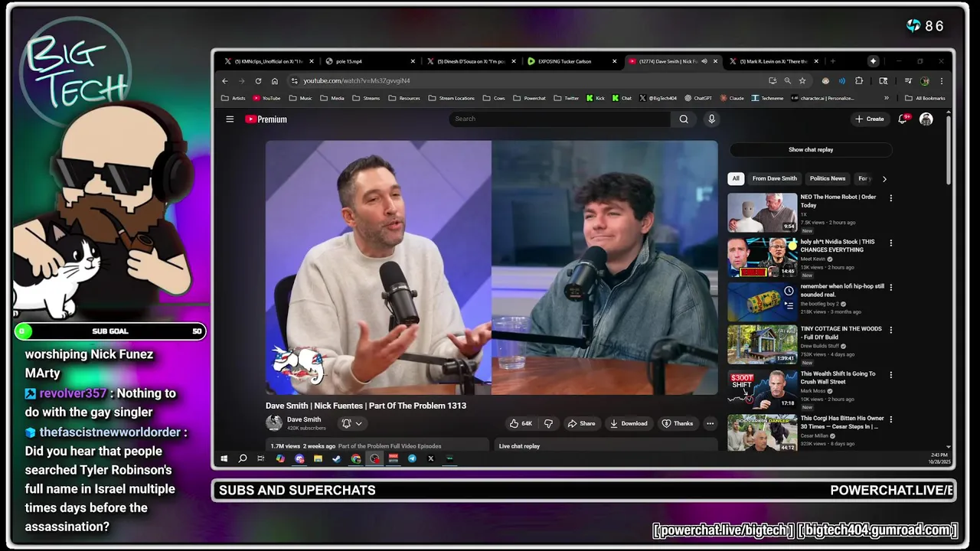The height and width of the screenshot is (551, 980).
Task: Open options for Nvidia Stock video
Action: (x=890, y=243)
